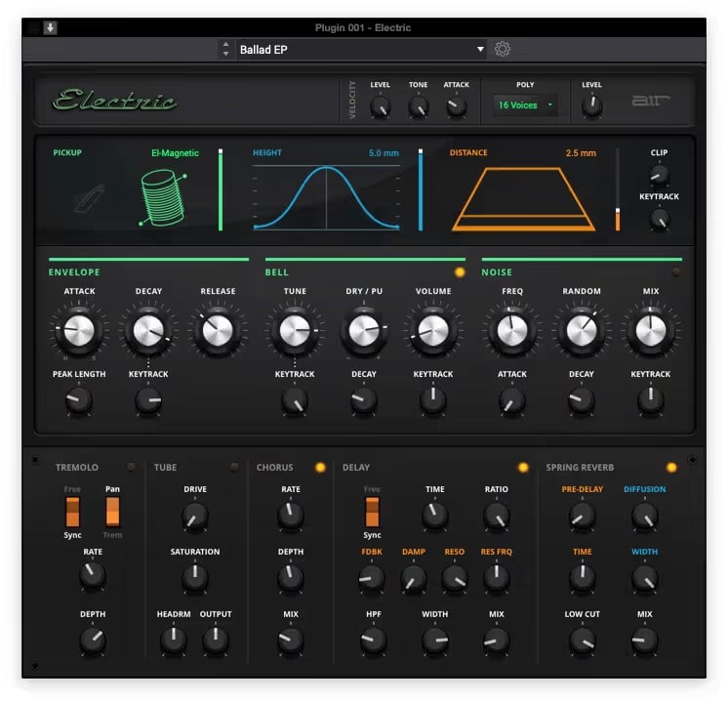Click the blue Height response curve display
This screenshot has width=728, height=704.
[x=326, y=197]
